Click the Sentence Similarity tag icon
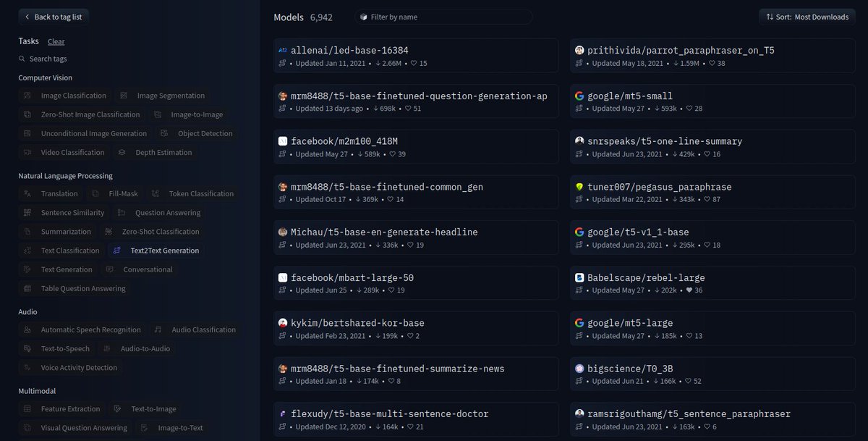This screenshot has width=868, height=441. (27, 213)
